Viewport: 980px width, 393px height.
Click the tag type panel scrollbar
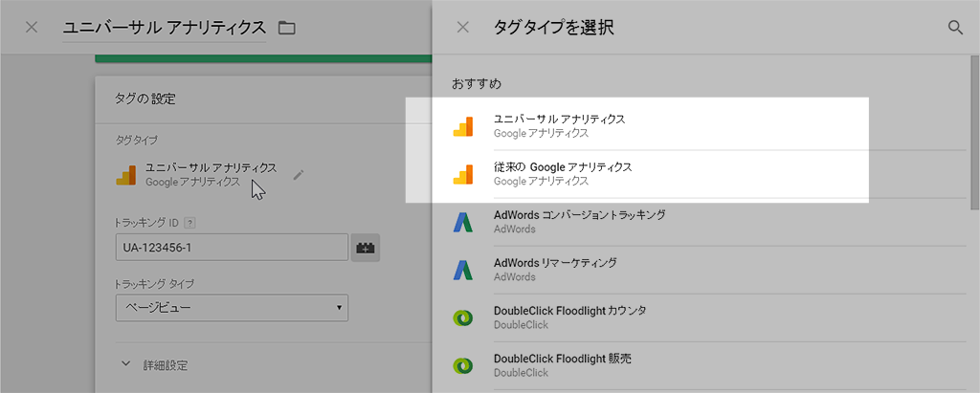click(x=974, y=132)
